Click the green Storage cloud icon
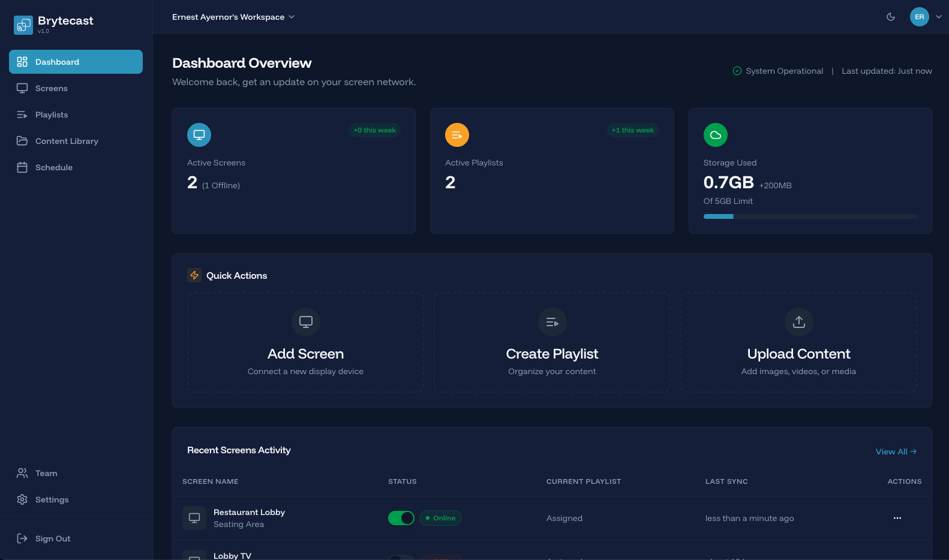Image resolution: width=949 pixels, height=560 pixels. coord(716,135)
